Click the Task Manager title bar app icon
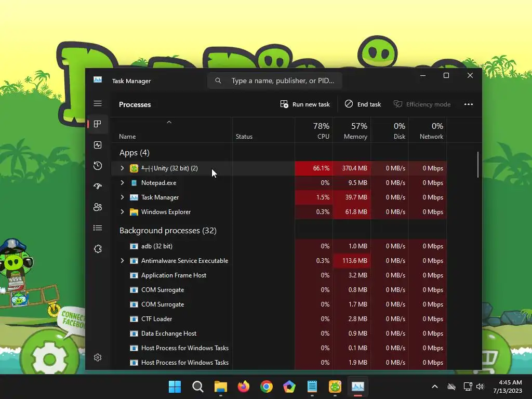 pyautogui.click(x=98, y=79)
